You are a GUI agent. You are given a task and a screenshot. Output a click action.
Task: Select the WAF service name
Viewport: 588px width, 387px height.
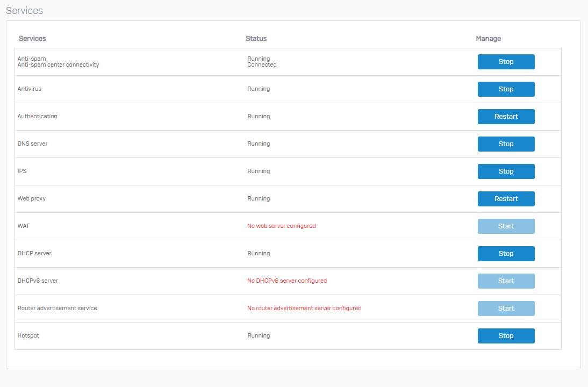[x=24, y=226]
